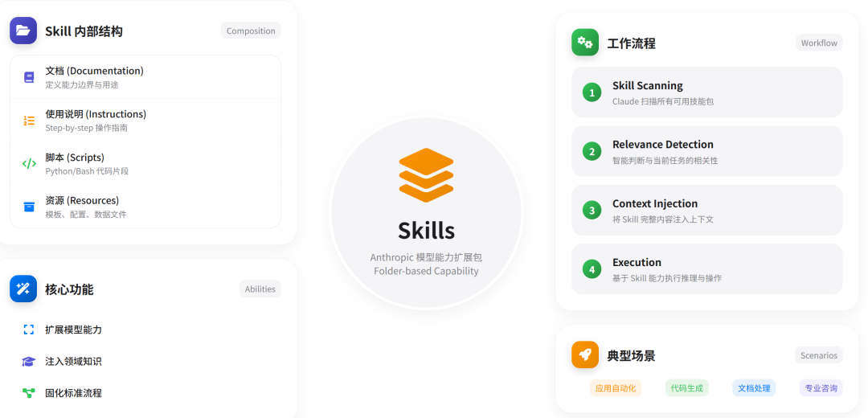Image resolution: width=868 pixels, height=418 pixels.
Task: Click the 智能判断与当前任务的相关性 description
Action: [665, 160]
